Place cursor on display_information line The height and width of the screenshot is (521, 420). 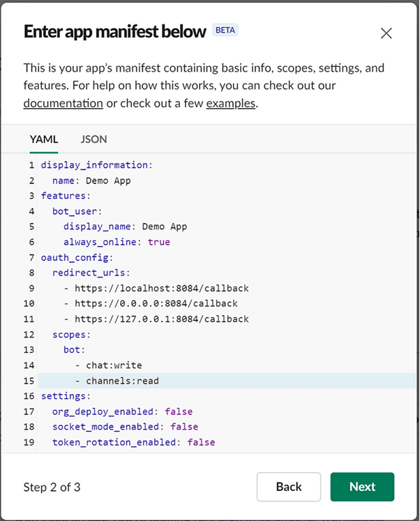coord(95,165)
